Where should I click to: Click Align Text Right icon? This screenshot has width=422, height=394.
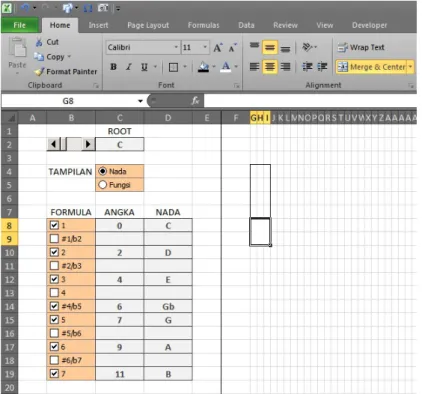[x=285, y=67]
